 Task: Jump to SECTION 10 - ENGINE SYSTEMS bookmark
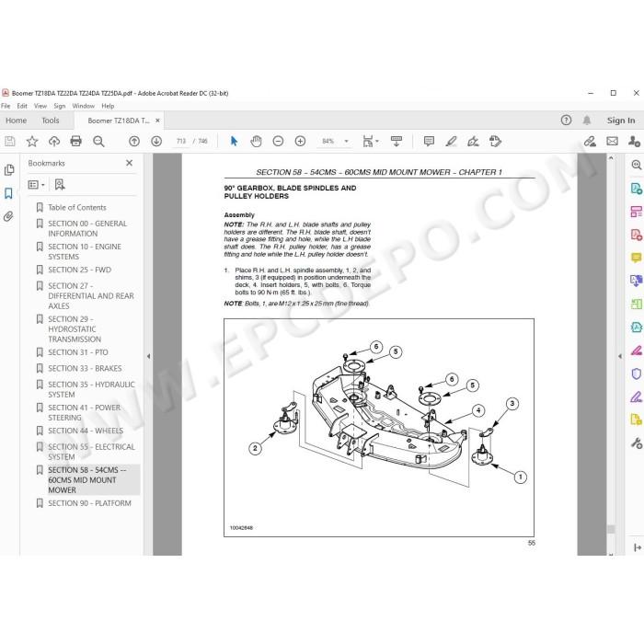(x=85, y=251)
